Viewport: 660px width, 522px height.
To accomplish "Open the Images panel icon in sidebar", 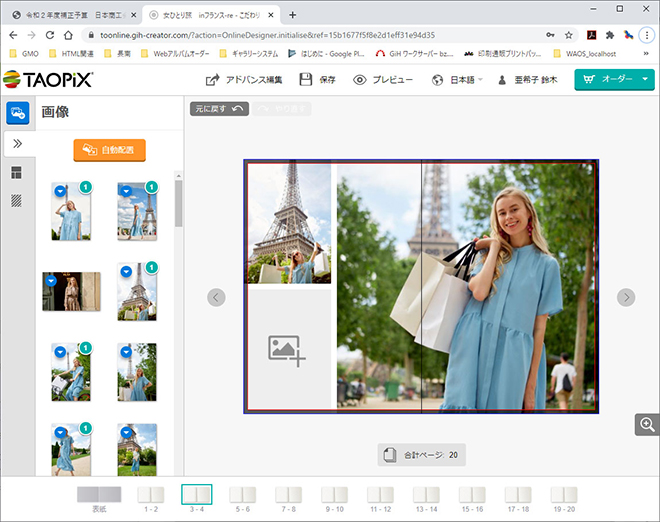I will tap(18, 113).
